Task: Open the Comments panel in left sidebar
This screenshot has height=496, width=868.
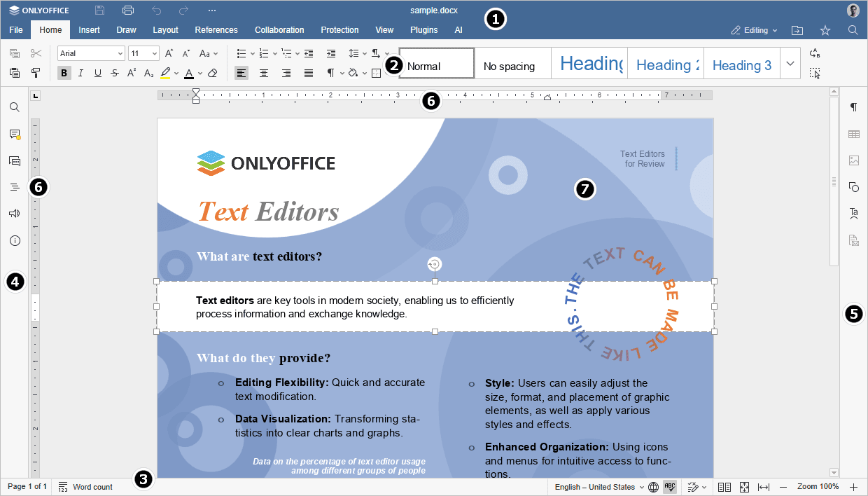Action: pos(15,134)
